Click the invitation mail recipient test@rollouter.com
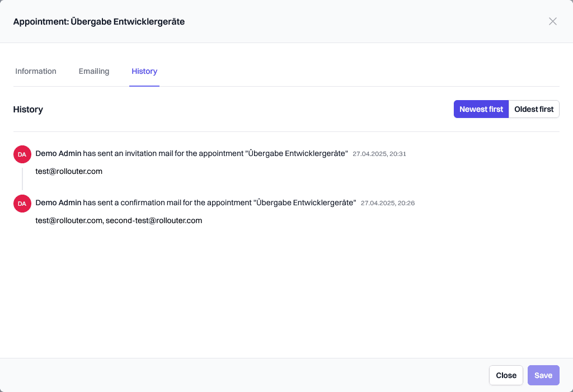This screenshot has width=573, height=392. 69,172
